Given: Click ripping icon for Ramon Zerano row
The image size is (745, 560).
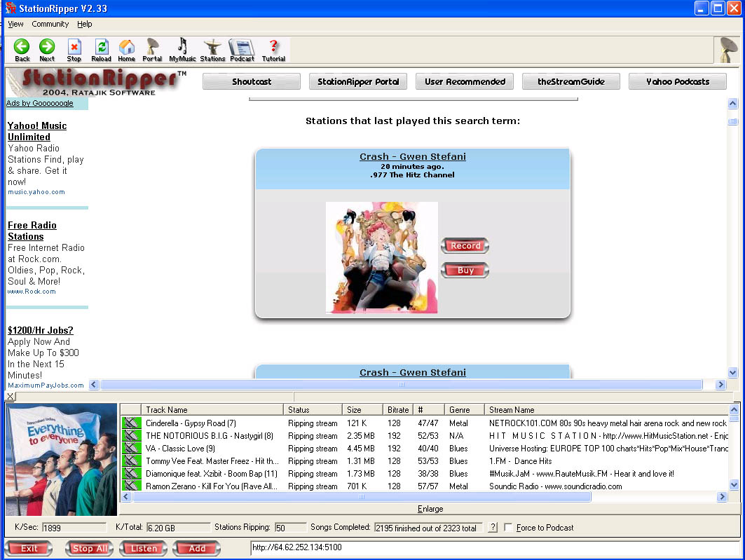Looking at the screenshot, I should (x=132, y=486).
